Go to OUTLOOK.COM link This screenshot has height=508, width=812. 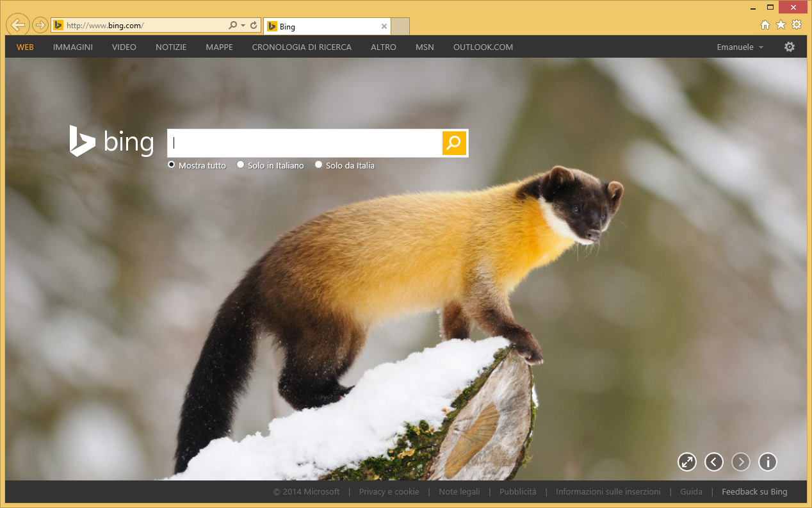483,47
